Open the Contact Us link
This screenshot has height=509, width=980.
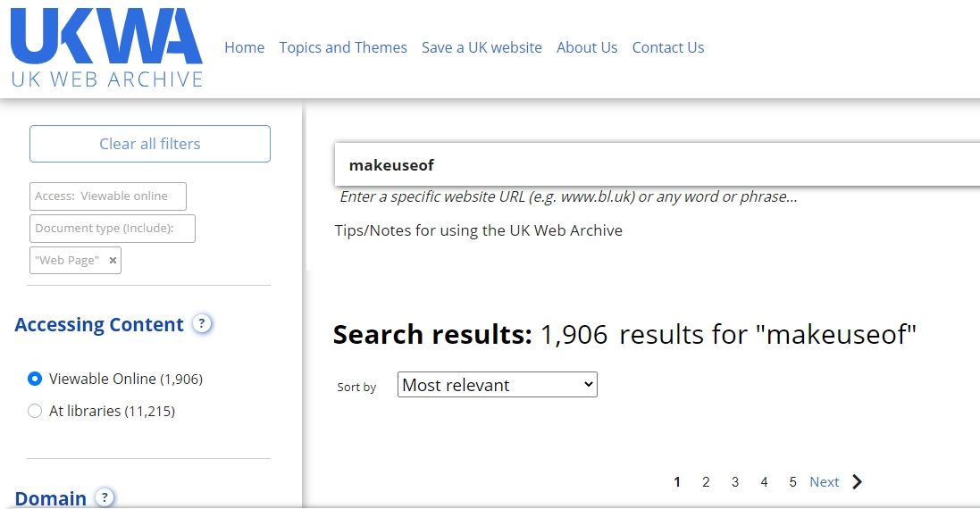[668, 47]
